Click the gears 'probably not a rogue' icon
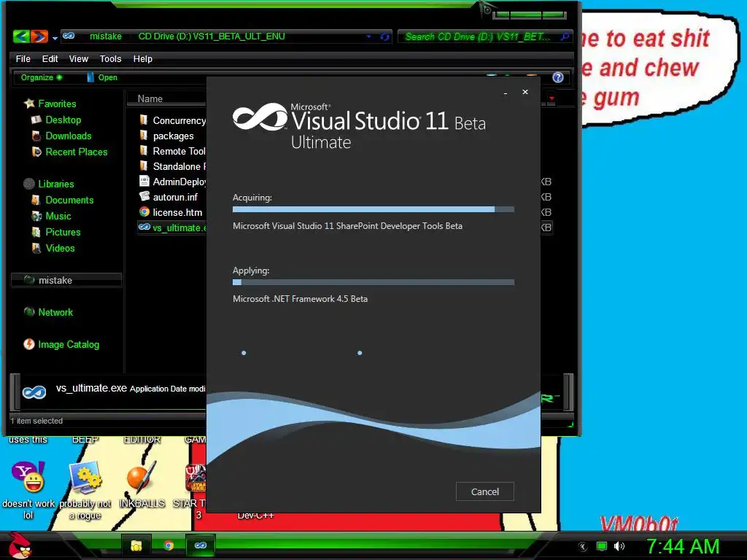 (85, 477)
